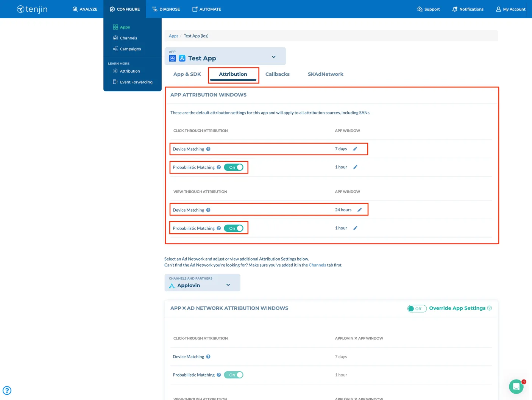The width and height of the screenshot is (532, 400).
Task: Go to Channels via the sidebar
Action: 128,38
